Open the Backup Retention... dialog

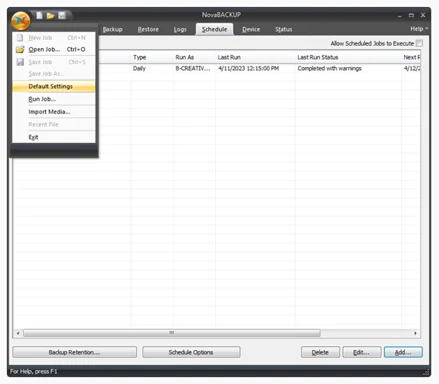(x=74, y=352)
